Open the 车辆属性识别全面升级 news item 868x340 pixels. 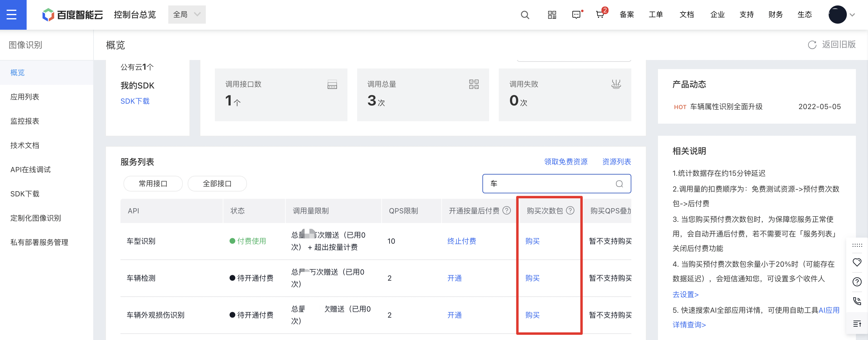click(726, 107)
